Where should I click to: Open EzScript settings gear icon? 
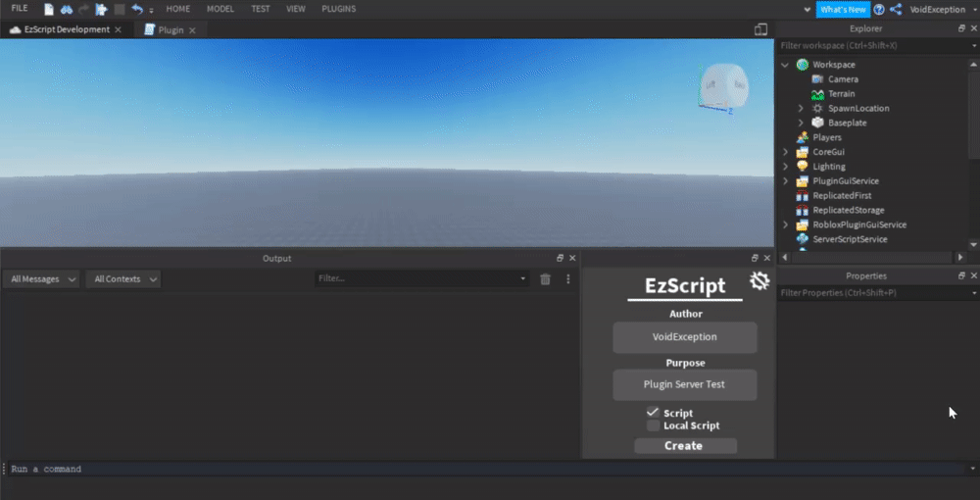point(759,281)
